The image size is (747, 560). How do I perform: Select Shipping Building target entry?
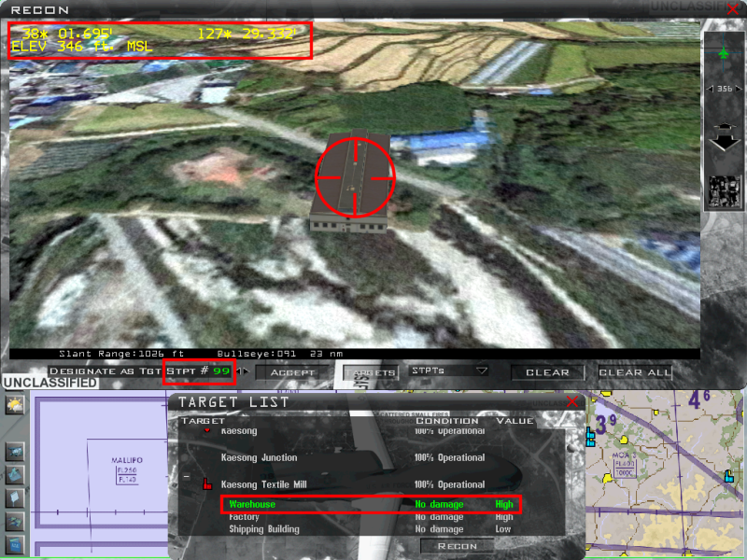pyautogui.click(x=264, y=529)
